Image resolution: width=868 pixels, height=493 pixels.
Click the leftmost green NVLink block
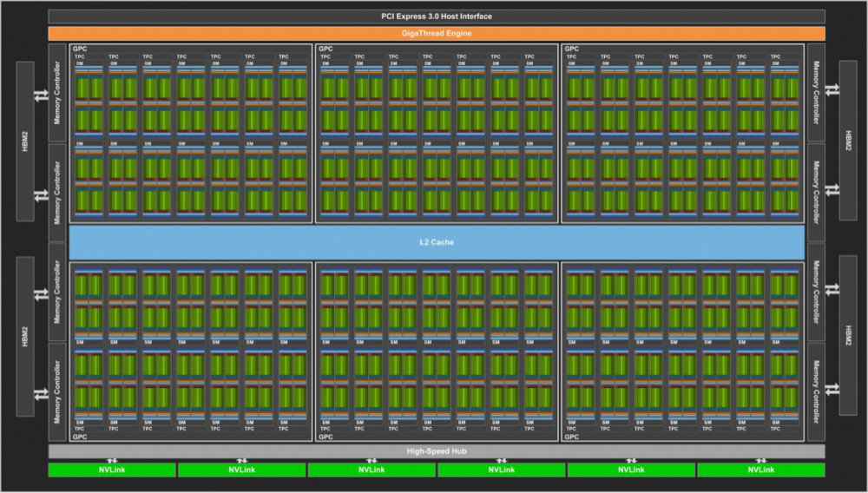click(112, 470)
